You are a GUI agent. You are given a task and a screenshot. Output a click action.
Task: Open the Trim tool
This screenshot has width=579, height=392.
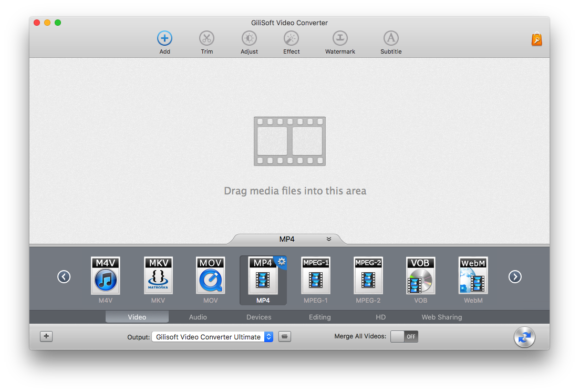tap(207, 43)
